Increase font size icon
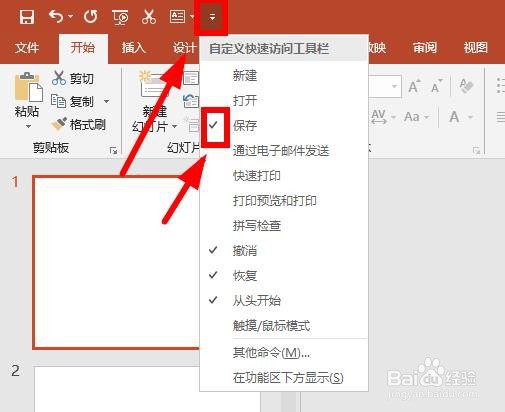505x412 pixels. point(414,86)
